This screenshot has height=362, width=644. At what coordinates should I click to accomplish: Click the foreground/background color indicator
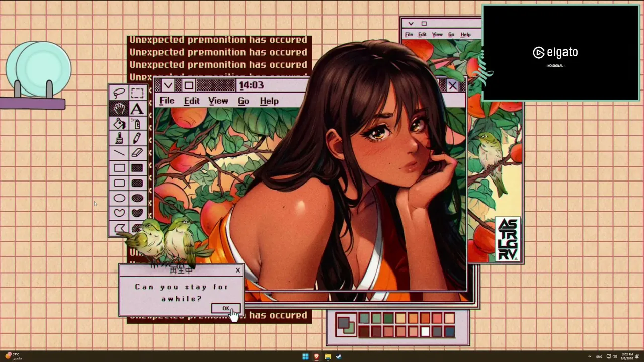[x=346, y=325]
